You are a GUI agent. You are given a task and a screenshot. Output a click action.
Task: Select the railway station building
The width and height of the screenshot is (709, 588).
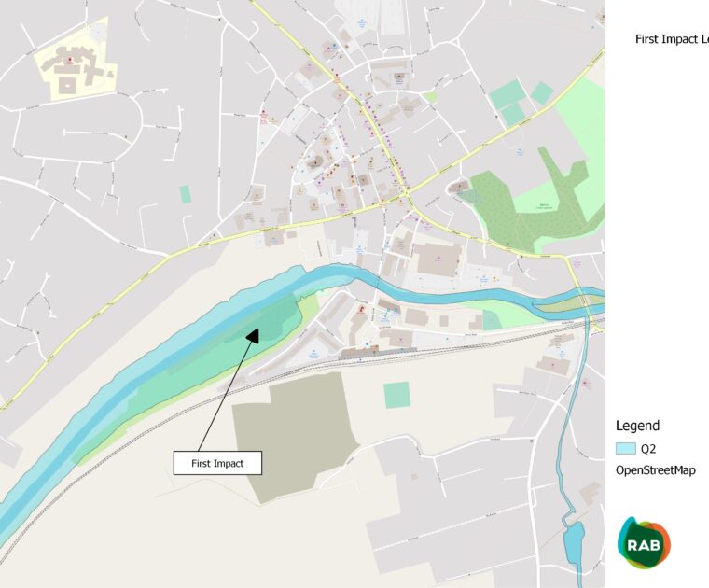pyautogui.click(x=378, y=352)
